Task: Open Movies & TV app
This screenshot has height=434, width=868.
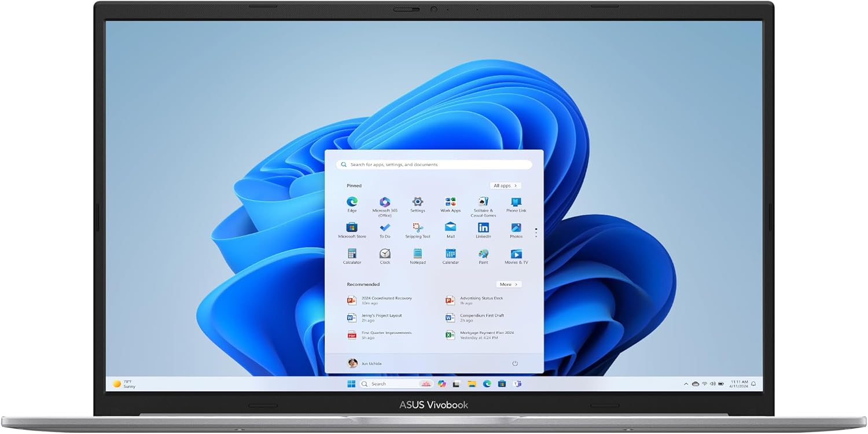Action: click(x=516, y=253)
